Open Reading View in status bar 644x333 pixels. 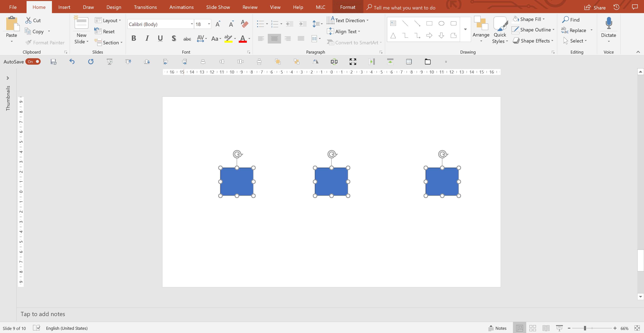(546, 328)
